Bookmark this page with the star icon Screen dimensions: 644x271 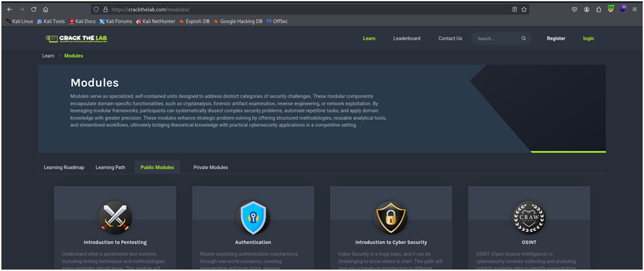click(x=524, y=9)
